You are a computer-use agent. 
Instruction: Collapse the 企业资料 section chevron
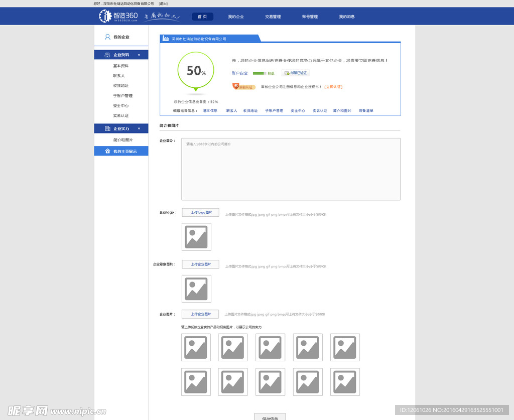[x=139, y=55]
